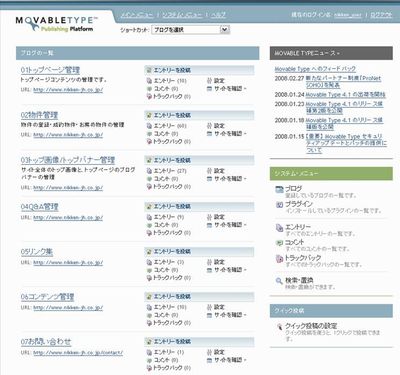
Task: Click the クイック投稿の設定 icon
Action: 279,327
